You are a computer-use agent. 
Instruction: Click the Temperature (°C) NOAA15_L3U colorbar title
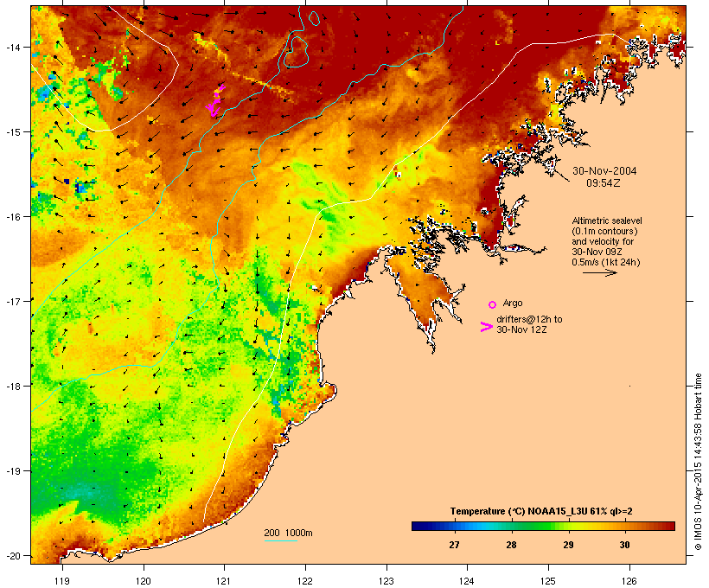tap(541, 511)
